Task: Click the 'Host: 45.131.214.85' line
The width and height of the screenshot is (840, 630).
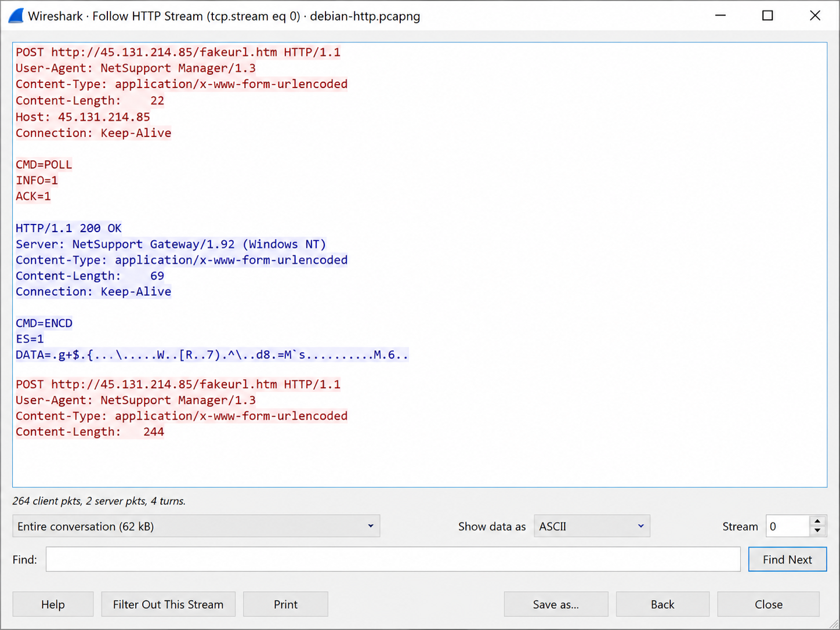Action: [x=83, y=117]
